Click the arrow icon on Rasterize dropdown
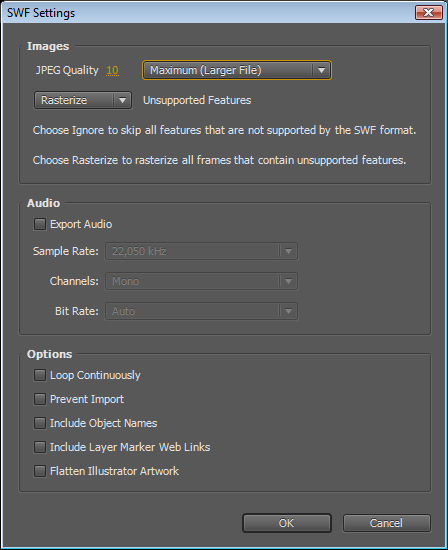The width and height of the screenshot is (448, 550). coord(122,100)
